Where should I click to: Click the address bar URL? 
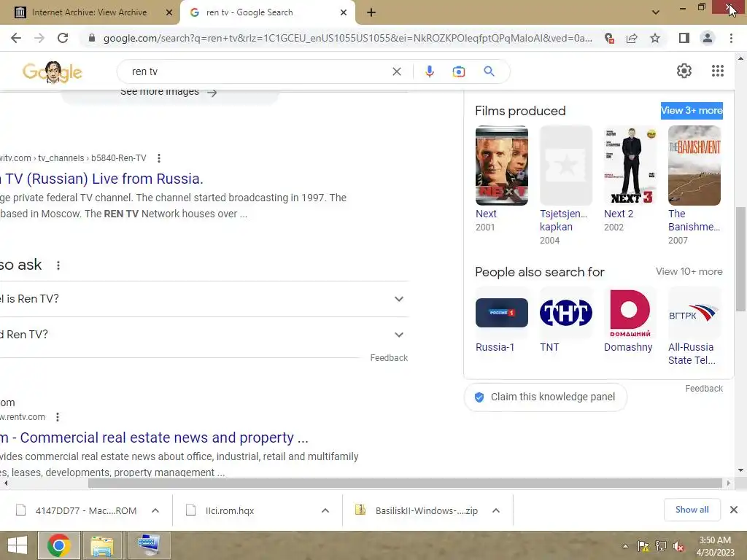click(348, 38)
